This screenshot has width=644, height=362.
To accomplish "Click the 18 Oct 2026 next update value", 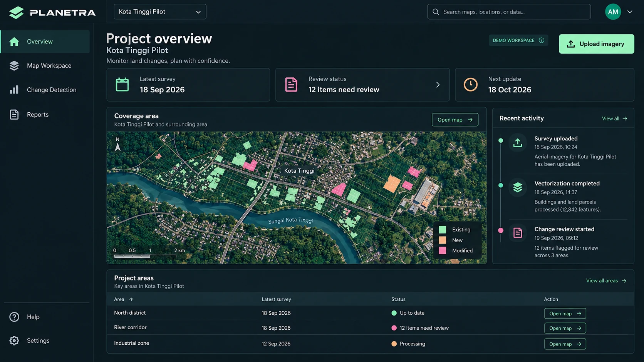I will pyautogui.click(x=510, y=90).
